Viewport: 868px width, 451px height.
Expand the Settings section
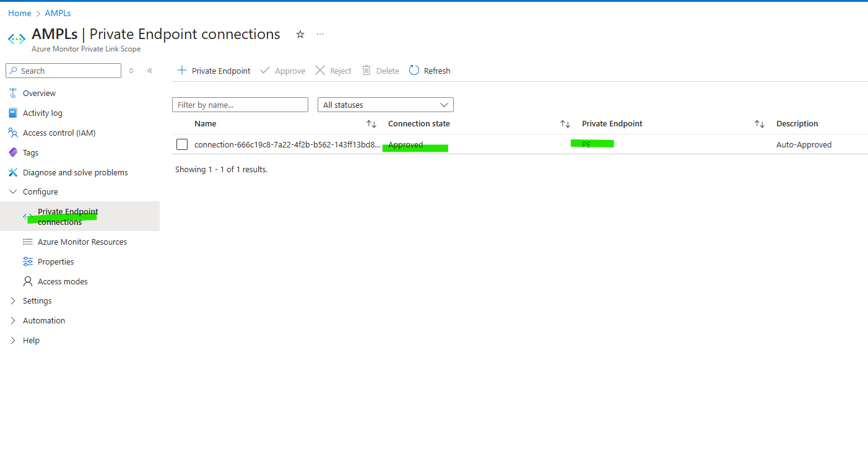[37, 300]
